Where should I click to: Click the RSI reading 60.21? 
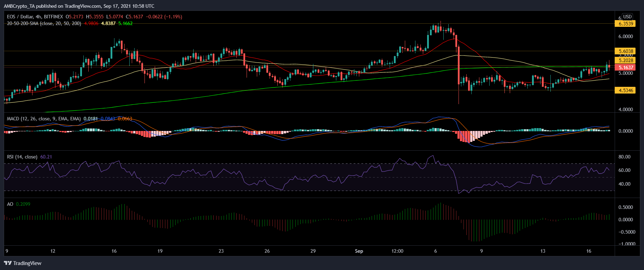point(46,157)
